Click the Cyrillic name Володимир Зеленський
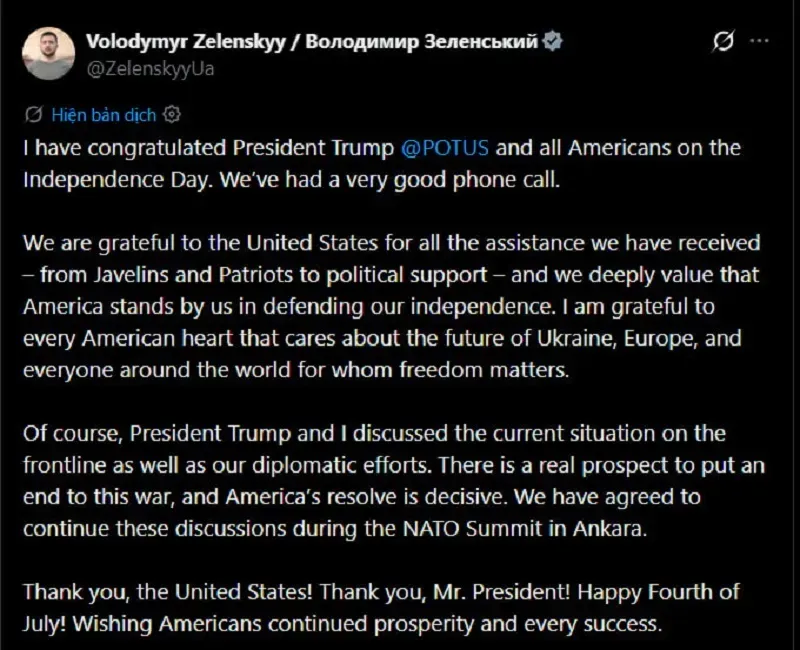This screenshot has height=650, width=800. point(421,41)
